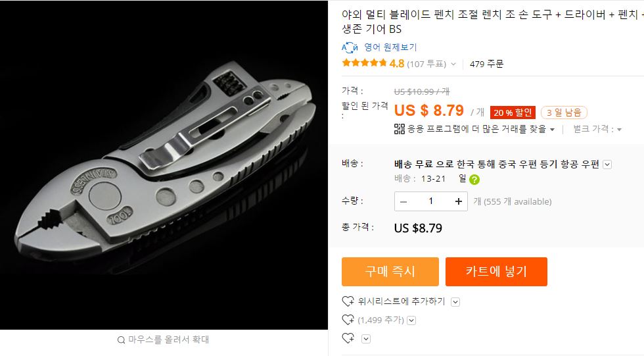This screenshot has width=644, height=356.
Task: Click the orange rating stars
Action: (x=364, y=63)
